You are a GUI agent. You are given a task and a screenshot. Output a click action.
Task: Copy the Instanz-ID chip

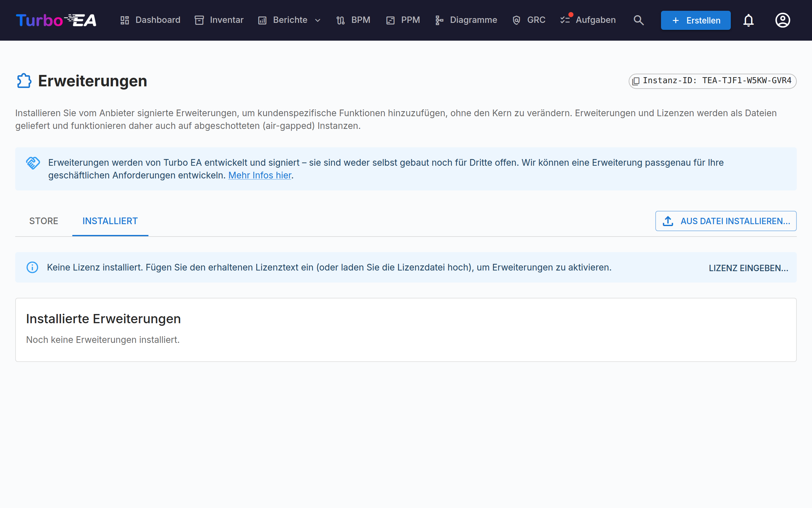pyautogui.click(x=712, y=81)
